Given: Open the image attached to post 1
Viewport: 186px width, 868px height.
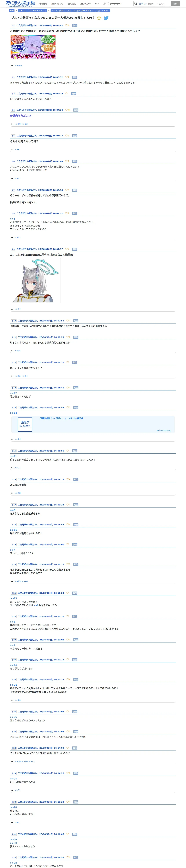Looking at the screenshot, I should point(33,47).
